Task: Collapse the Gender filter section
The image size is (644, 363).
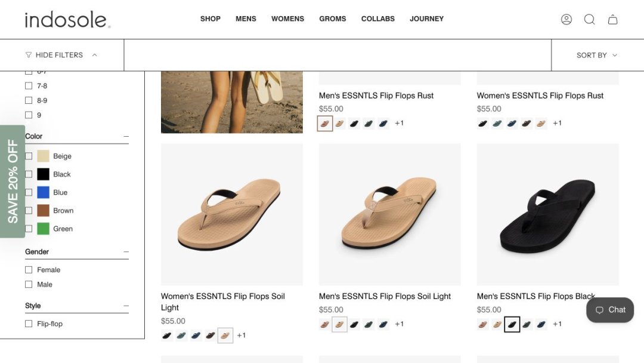Action: pos(126,251)
